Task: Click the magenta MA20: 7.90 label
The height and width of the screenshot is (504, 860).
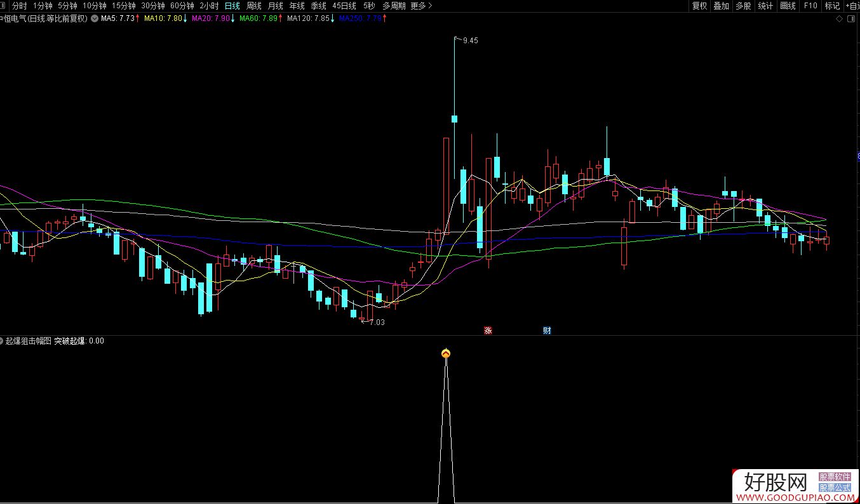Action: coord(211,18)
